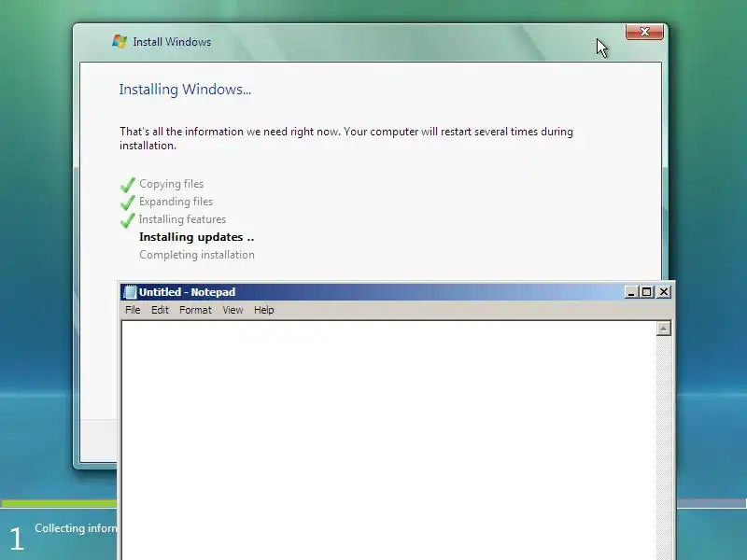747x560 pixels.
Task: Click the Windows flag icon in Install Windows title
Action: [120, 41]
